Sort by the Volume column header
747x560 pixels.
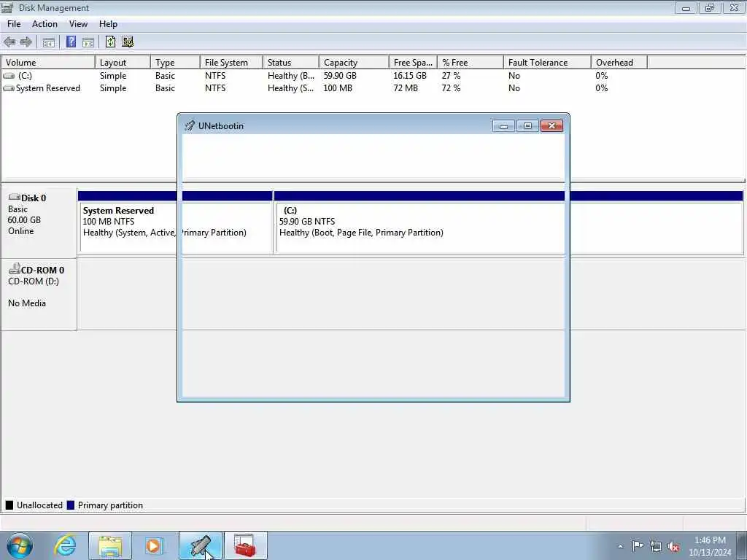tap(48, 63)
